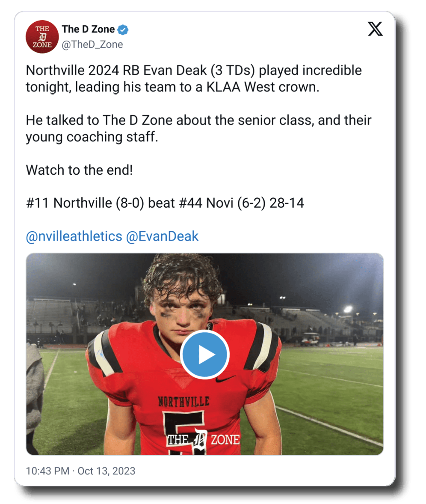Visit the @TheD_Zone handle
This screenshot has height=504, width=426.
pos(92,45)
